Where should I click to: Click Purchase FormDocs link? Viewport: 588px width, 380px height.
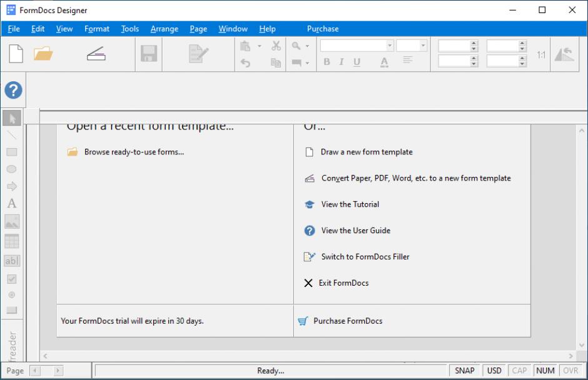(x=348, y=321)
